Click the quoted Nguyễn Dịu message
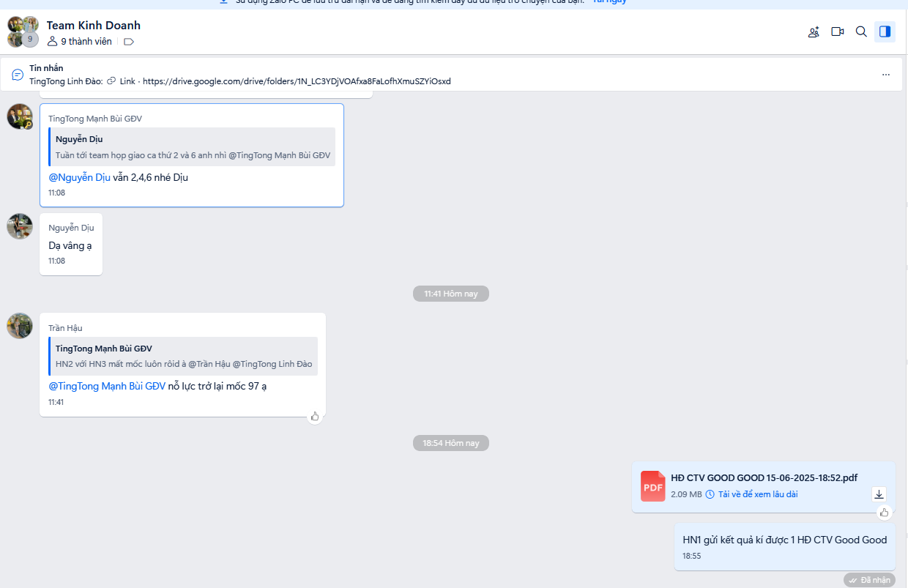 (192, 147)
